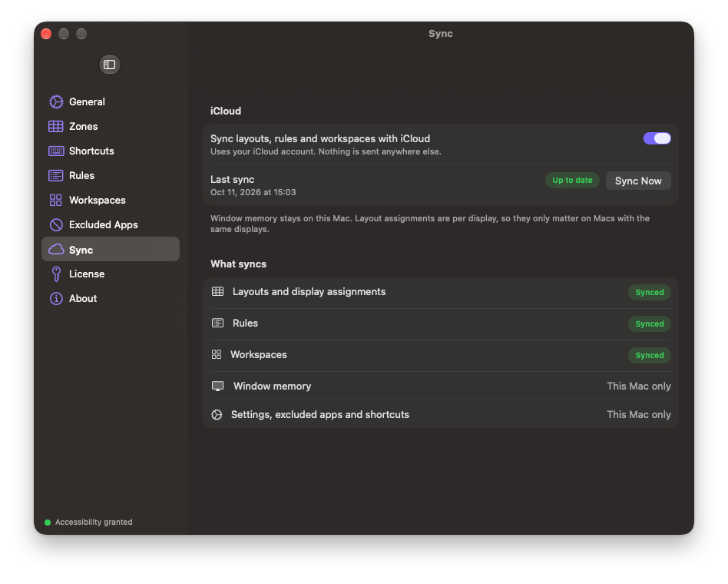728x584 pixels.
Task: Click the Layouts and display assignments grid icon
Action: pos(218,291)
